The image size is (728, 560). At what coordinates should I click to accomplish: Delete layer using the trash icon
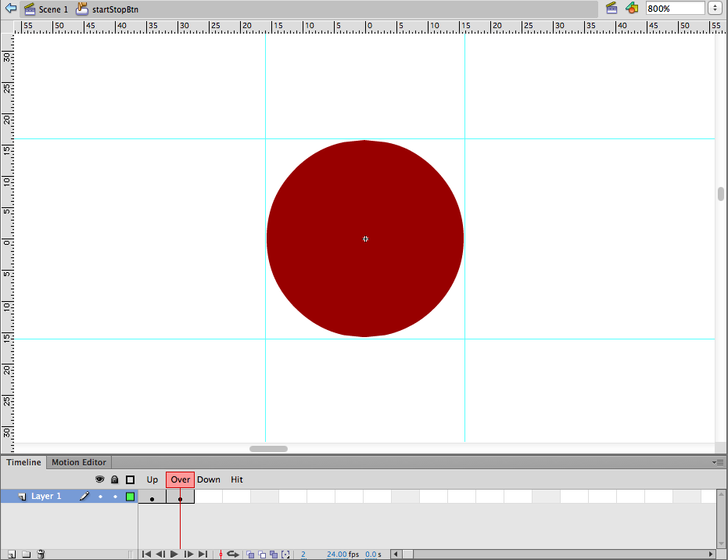tap(41, 555)
